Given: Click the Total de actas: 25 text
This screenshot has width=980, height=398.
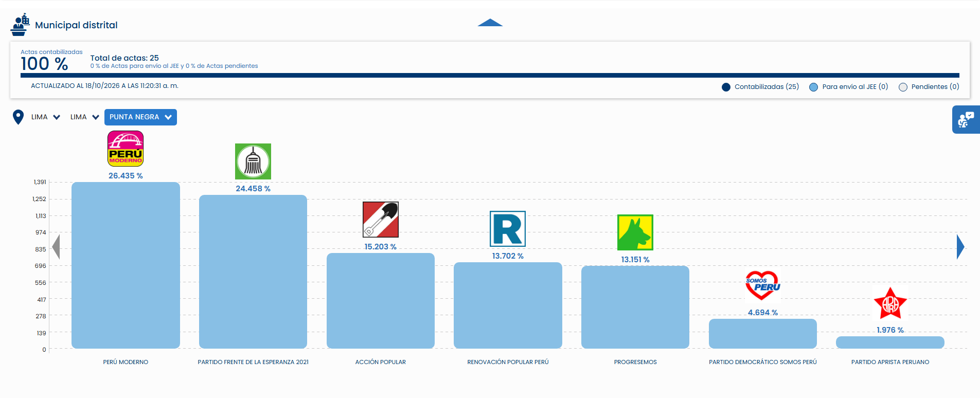Looking at the screenshot, I should pos(124,58).
